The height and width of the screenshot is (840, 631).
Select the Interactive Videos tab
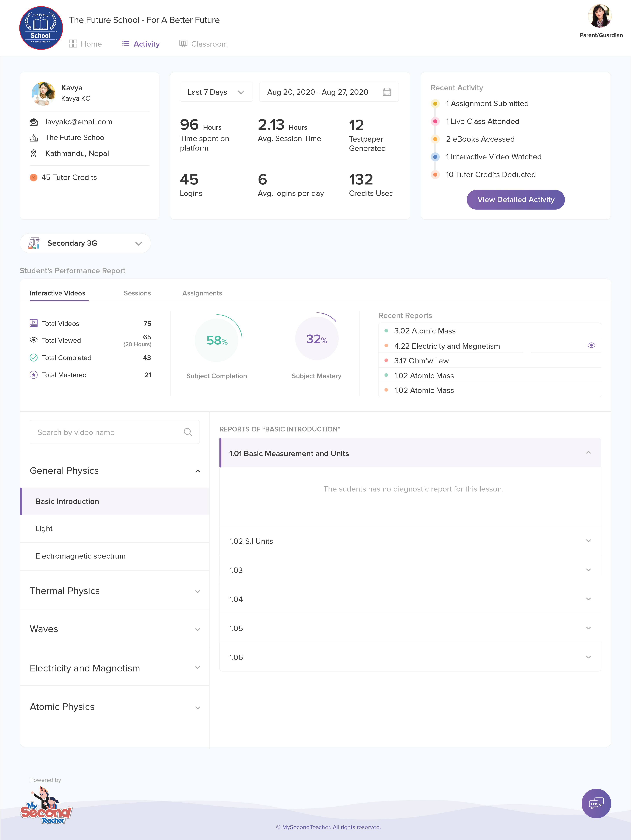58,293
